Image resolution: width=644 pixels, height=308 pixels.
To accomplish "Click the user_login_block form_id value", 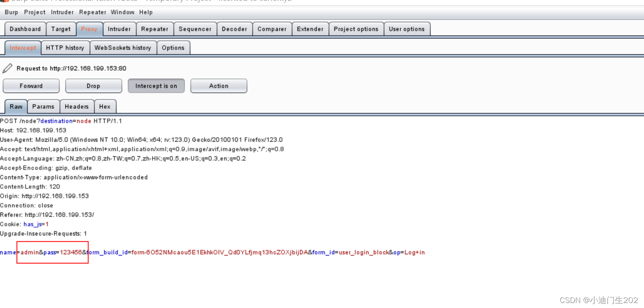I will pos(364,252).
